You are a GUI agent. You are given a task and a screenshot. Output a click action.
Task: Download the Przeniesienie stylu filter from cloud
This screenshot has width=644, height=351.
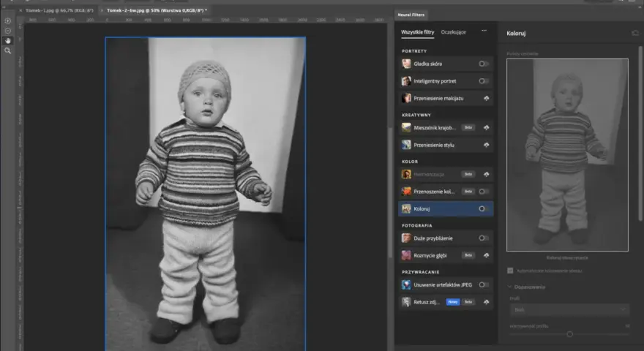486,145
